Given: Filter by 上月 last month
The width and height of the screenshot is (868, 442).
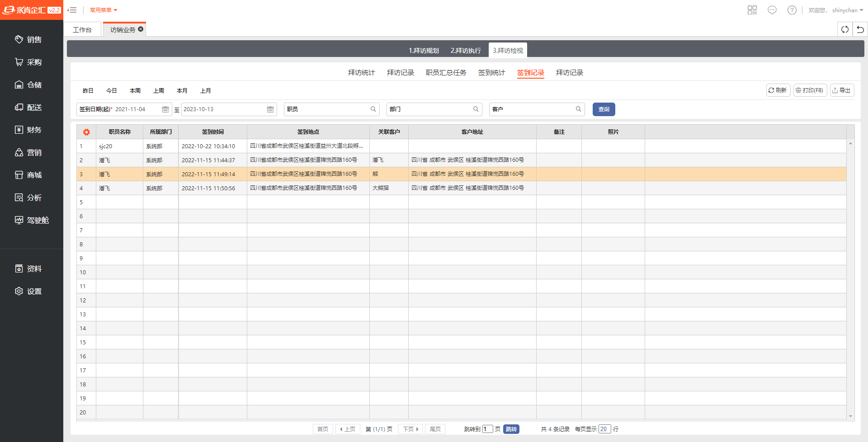Looking at the screenshot, I should (x=206, y=90).
